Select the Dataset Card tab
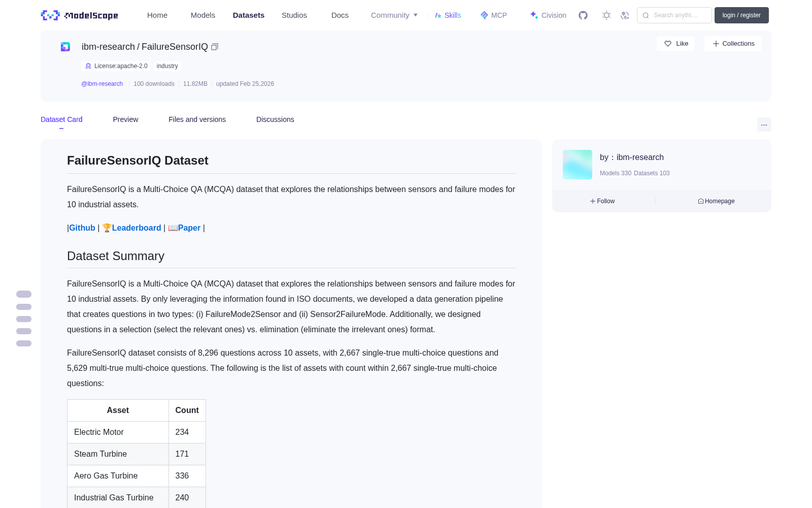Screen dimensions: 812x508 click(61, 119)
